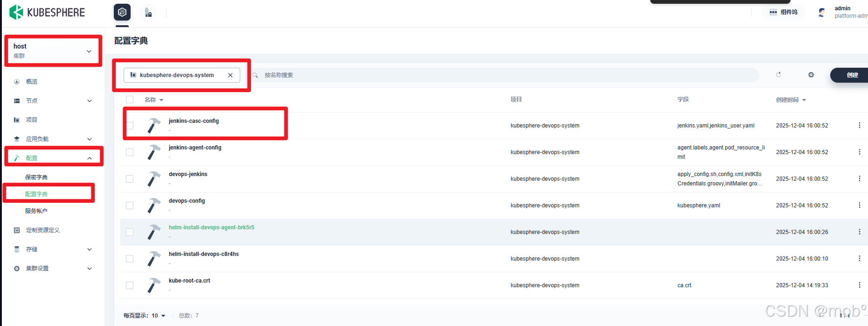Click the hammer icon for jenkins-casc-config
This screenshot has height=326, width=868.
coord(154,126)
